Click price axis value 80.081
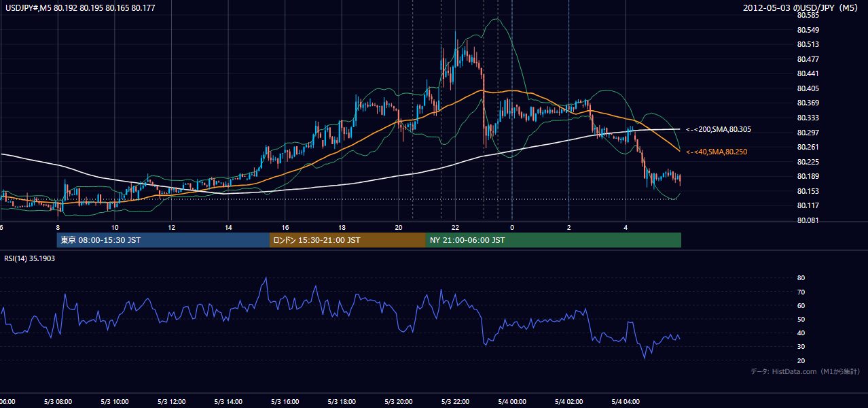The height and width of the screenshot is (408, 868). (x=807, y=220)
